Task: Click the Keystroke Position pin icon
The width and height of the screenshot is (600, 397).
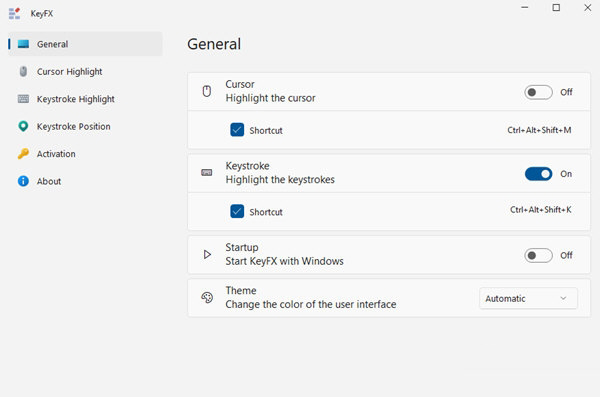Action: pyautogui.click(x=23, y=126)
